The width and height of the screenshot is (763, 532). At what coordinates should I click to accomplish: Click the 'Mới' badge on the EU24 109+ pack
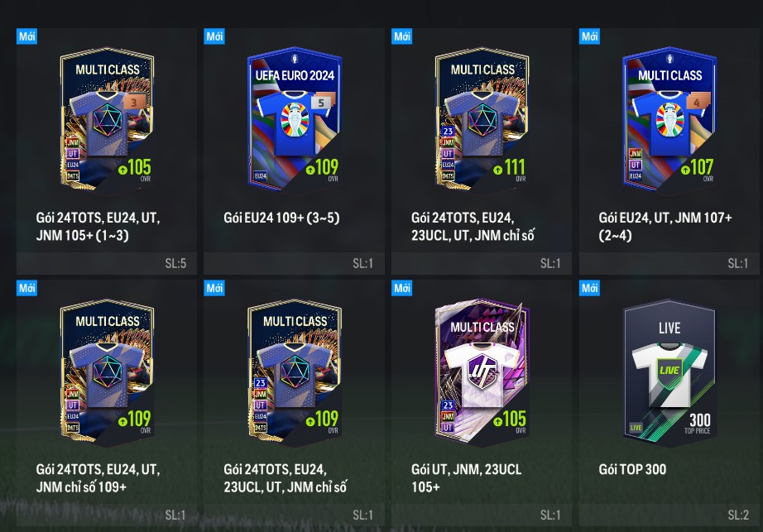[x=214, y=36]
